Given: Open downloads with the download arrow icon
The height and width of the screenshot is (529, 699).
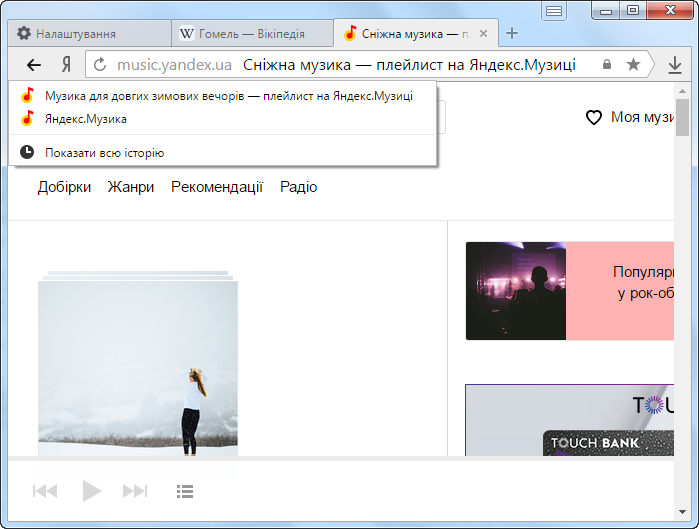Looking at the screenshot, I should click(x=675, y=65).
